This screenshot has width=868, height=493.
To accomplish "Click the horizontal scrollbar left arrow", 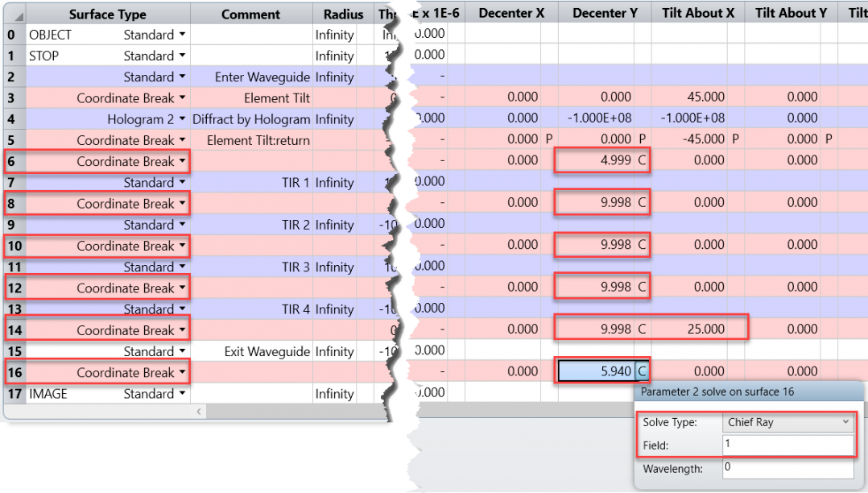I will click(x=200, y=412).
